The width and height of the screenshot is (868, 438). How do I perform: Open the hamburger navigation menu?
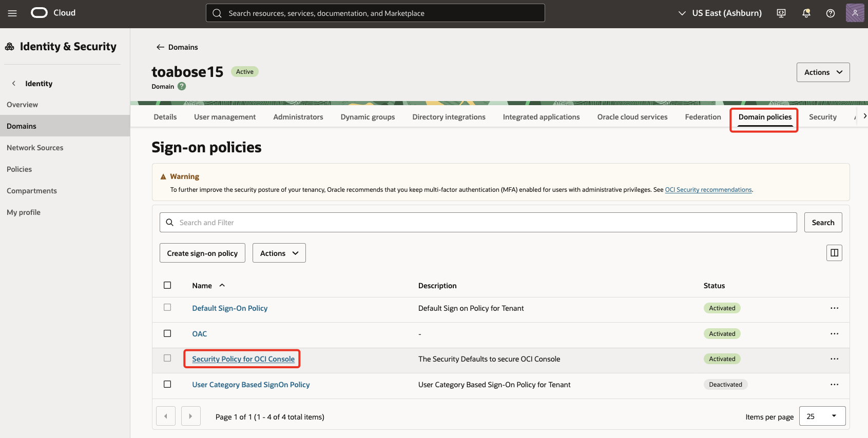coord(12,13)
